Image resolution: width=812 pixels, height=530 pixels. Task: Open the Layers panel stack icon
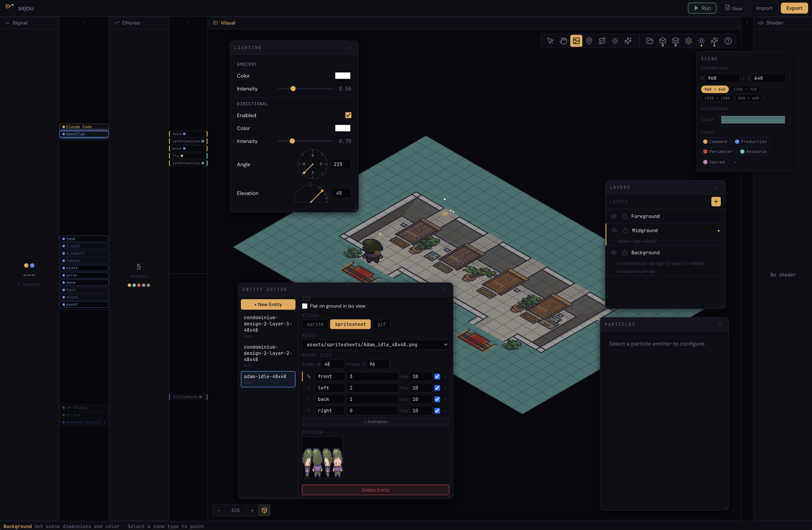click(675, 41)
